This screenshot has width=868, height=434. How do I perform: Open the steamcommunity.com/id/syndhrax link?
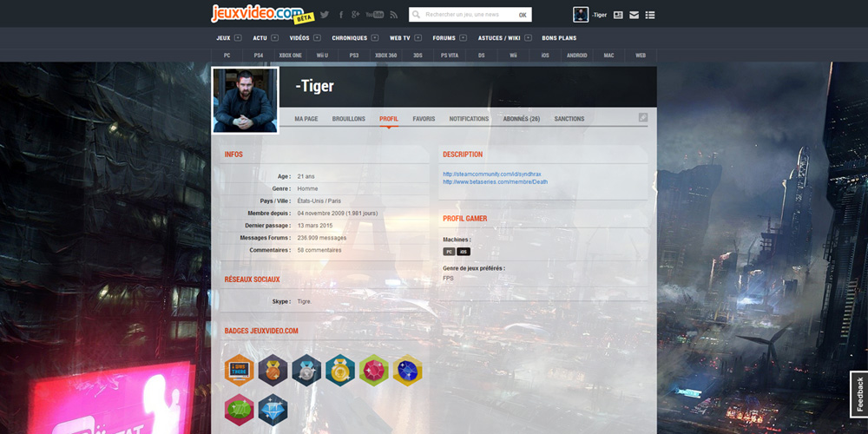pyautogui.click(x=492, y=174)
